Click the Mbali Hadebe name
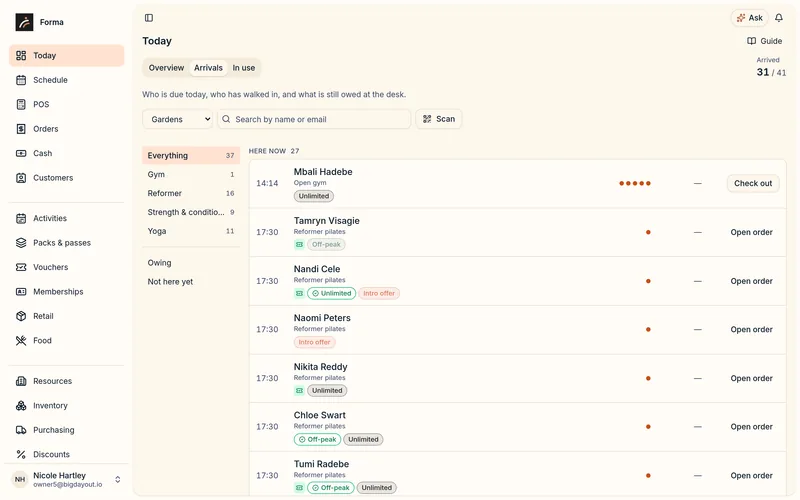Image resolution: width=800 pixels, height=500 pixels. tap(323, 172)
